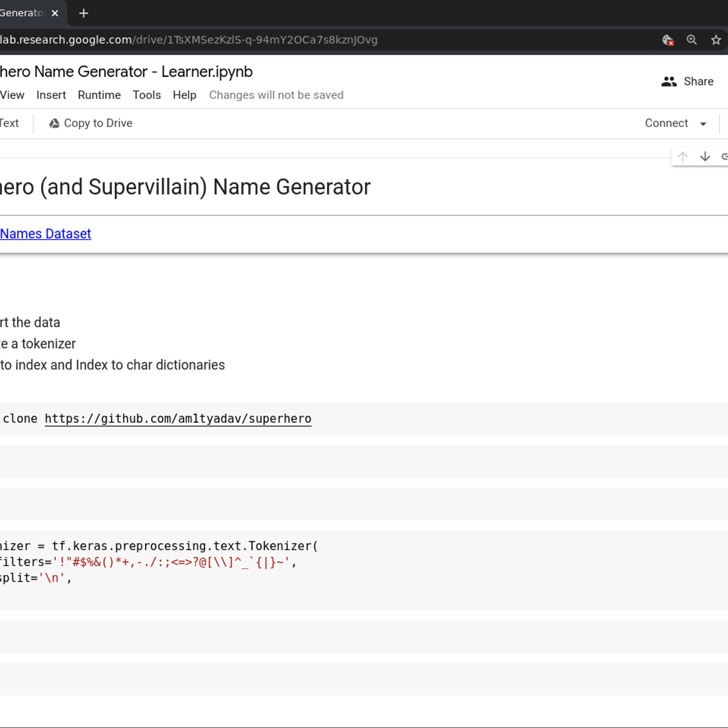The width and height of the screenshot is (728, 728).
Task: Click the people icon beside Share
Action: click(669, 81)
